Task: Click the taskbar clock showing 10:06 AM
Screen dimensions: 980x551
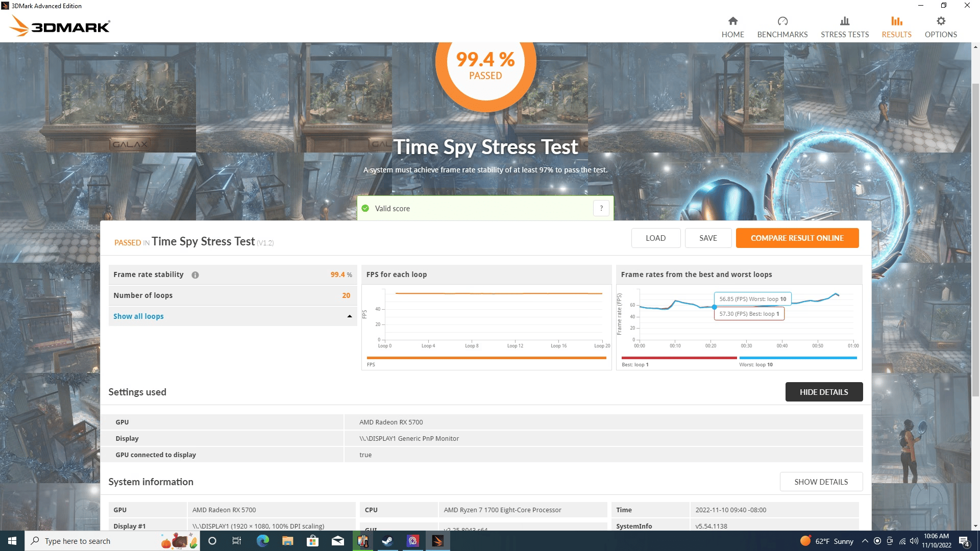Action: tap(936, 541)
